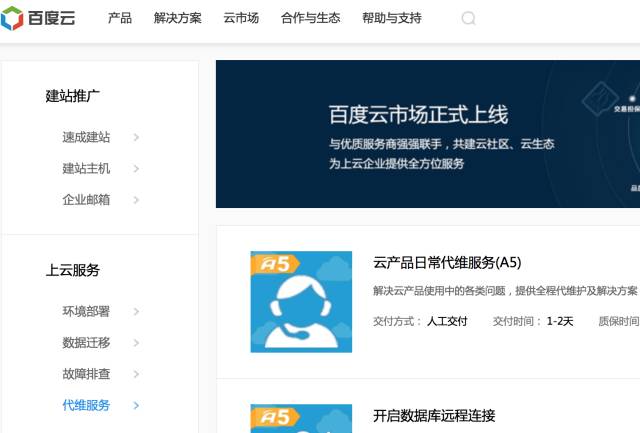Open the search magnifier icon
The image size is (640, 433).
[x=469, y=18]
